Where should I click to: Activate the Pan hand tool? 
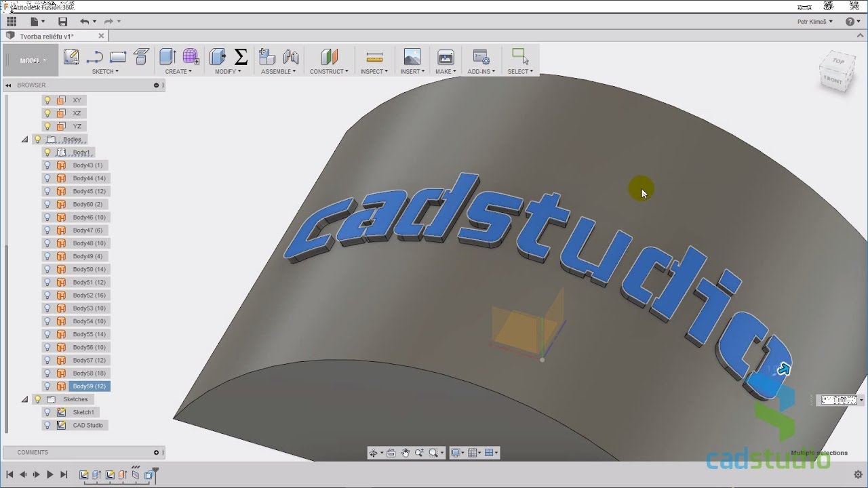tap(406, 453)
